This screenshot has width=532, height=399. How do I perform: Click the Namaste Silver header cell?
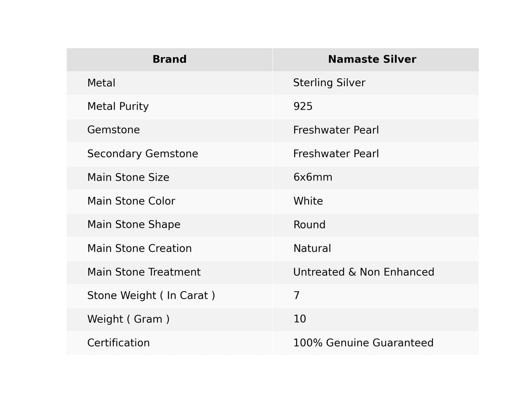(372, 59)
